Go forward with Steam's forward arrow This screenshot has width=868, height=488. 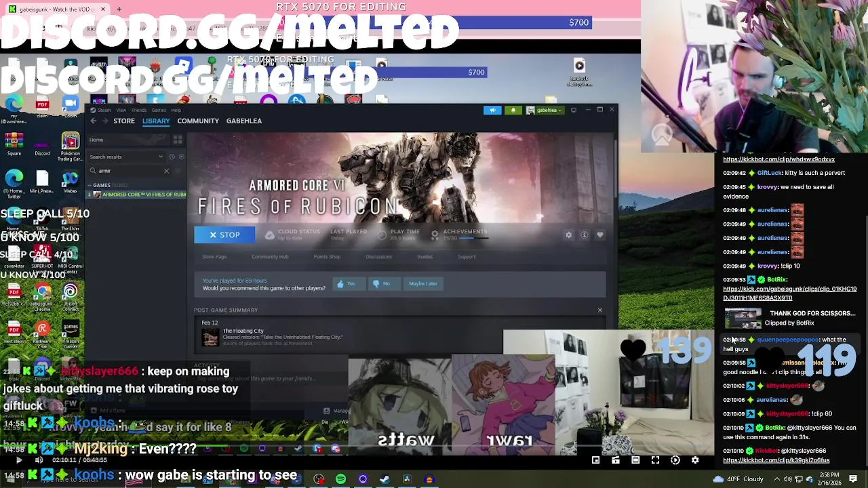[x=105, y=121]
